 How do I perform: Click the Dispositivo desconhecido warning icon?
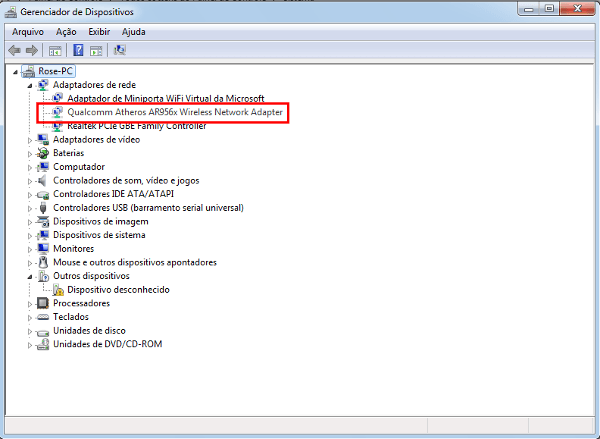coord(58,290)
